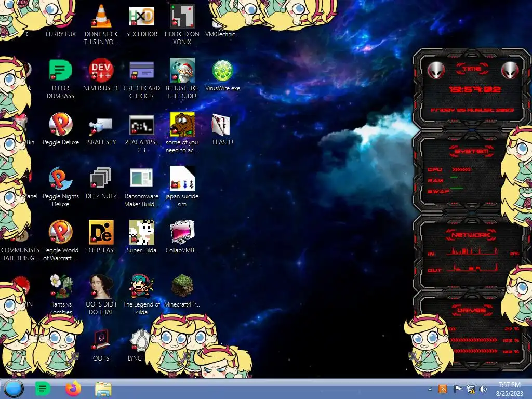Launch Super Hilda game icon
The height and width of the screenshot is (399, 532).
coord(141,232)
